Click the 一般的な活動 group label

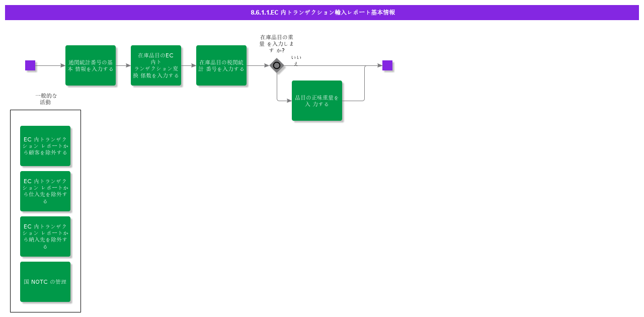(46, 99)
